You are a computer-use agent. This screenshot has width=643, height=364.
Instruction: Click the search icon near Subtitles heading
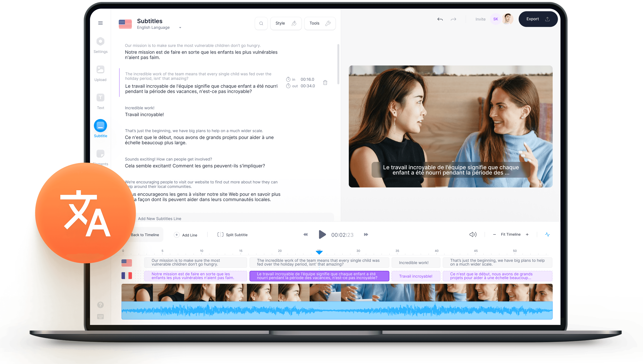point(261,23)
